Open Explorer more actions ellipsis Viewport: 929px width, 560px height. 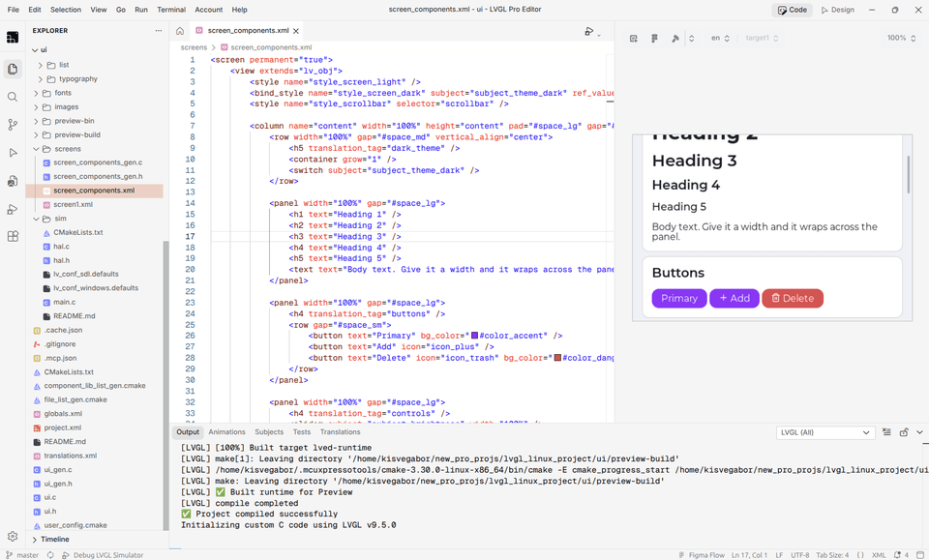(x=158, y=30)
